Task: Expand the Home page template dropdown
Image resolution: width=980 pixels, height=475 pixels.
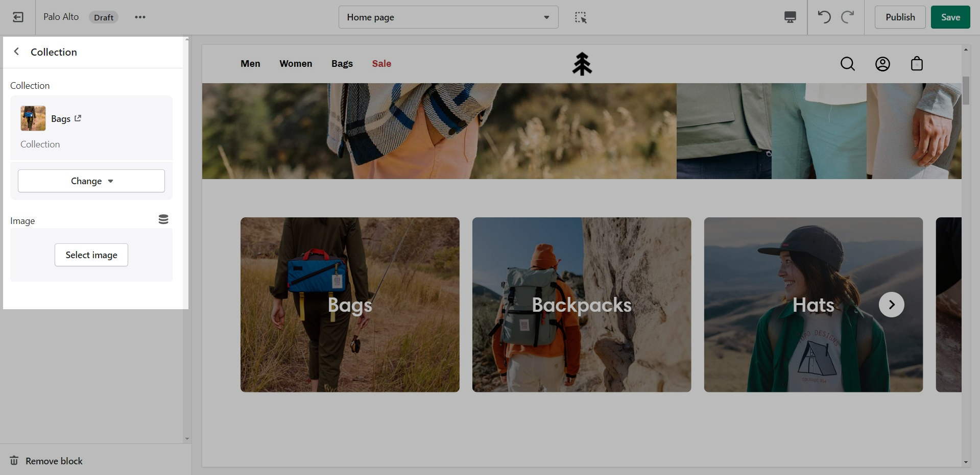Action: [x=448, y=17]
